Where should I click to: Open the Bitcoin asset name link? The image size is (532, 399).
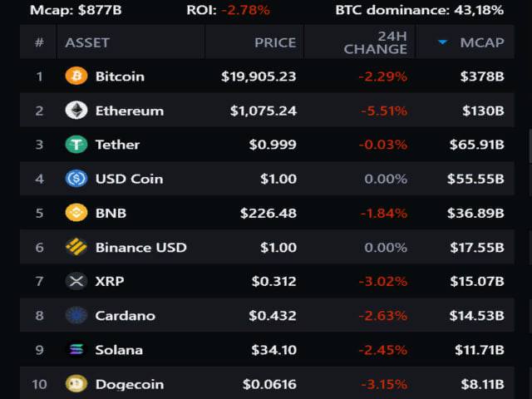pyautogui.click(x=120, y=76)
